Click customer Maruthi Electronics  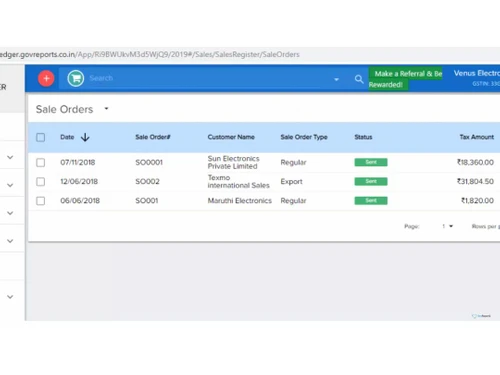click(x=240, y=201)
